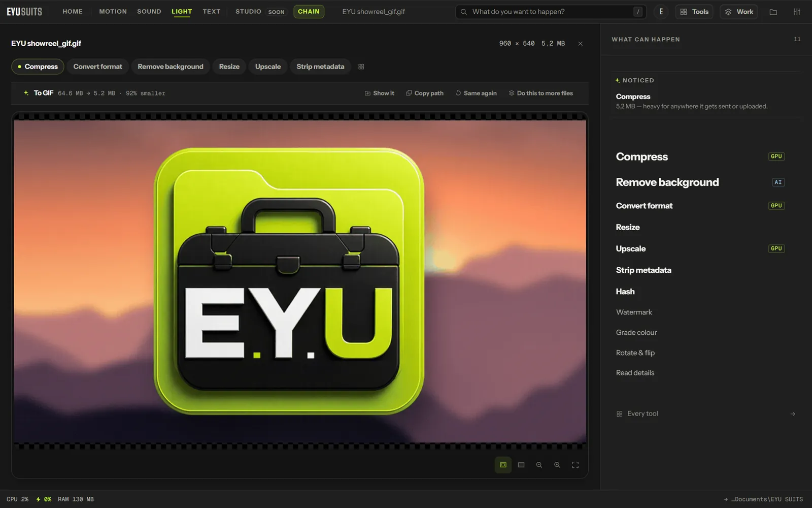The width and height of the screenshot is (812, 508).
Task: Open the Work button in the top bar
Action: click(739, 12)
